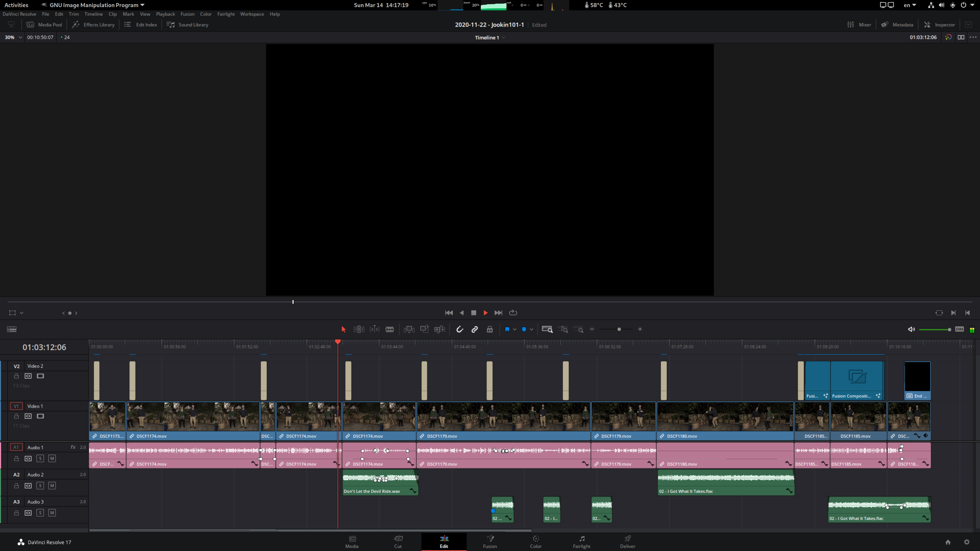Open Timeline View Options icon

coord(11,329)
